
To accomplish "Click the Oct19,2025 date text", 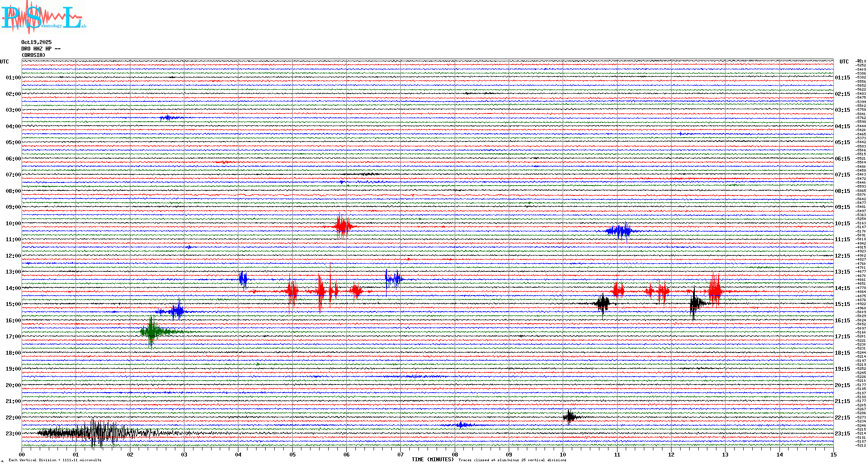I will 36,42.
